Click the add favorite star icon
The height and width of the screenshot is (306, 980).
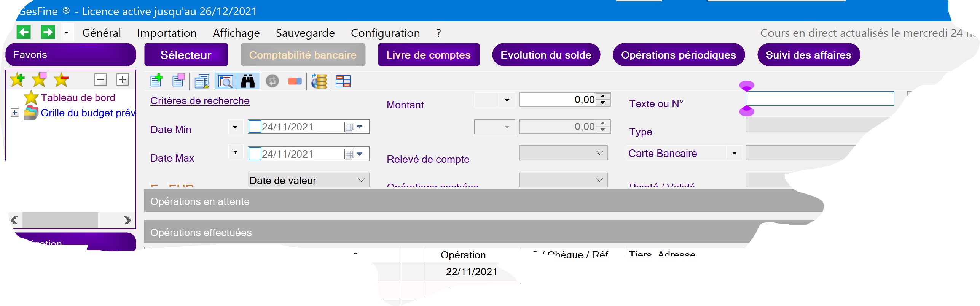17,80
